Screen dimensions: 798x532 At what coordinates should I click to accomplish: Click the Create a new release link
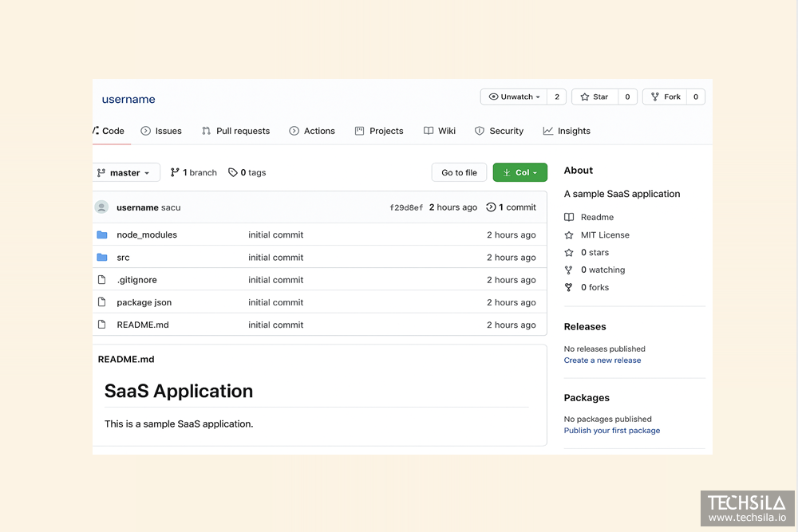pyautogui.click(x=602, y=361)
